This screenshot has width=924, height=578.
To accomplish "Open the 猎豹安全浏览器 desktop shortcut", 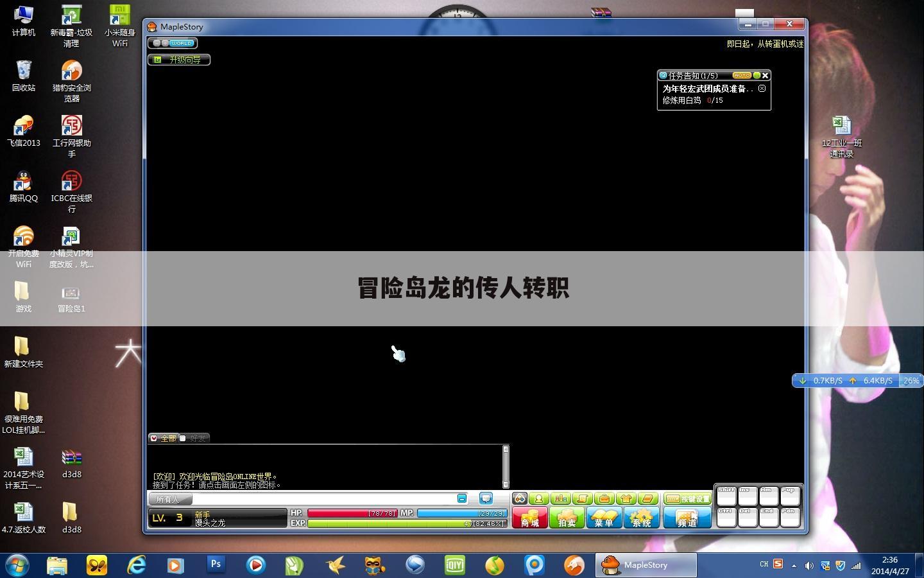I will (x=71, y=81).
